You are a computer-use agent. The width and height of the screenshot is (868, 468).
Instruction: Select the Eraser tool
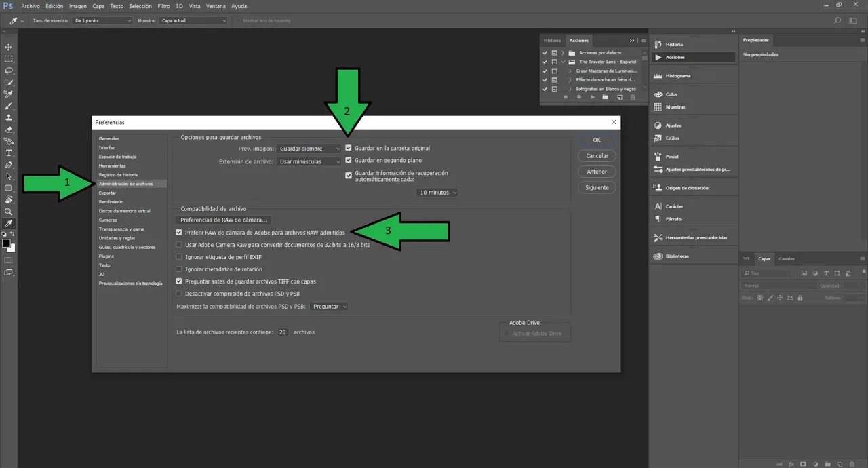(x=9, y=130)
